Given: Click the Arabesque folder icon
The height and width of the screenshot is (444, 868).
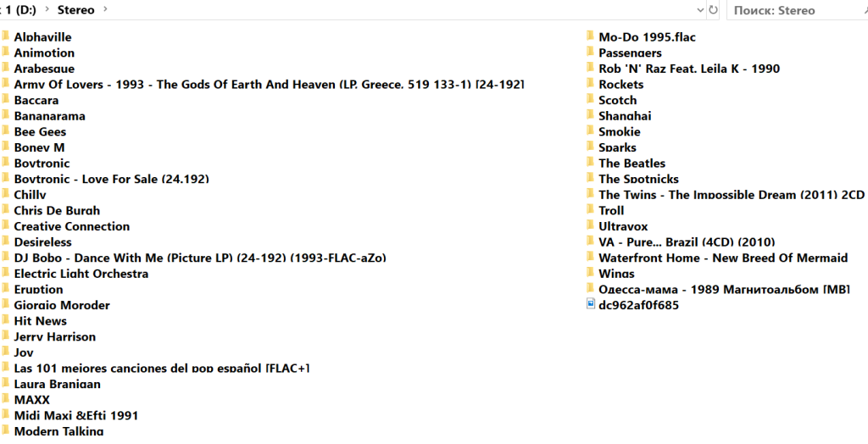Looking at the screenshot, I should pyautogui.click(x=5, y=68).
